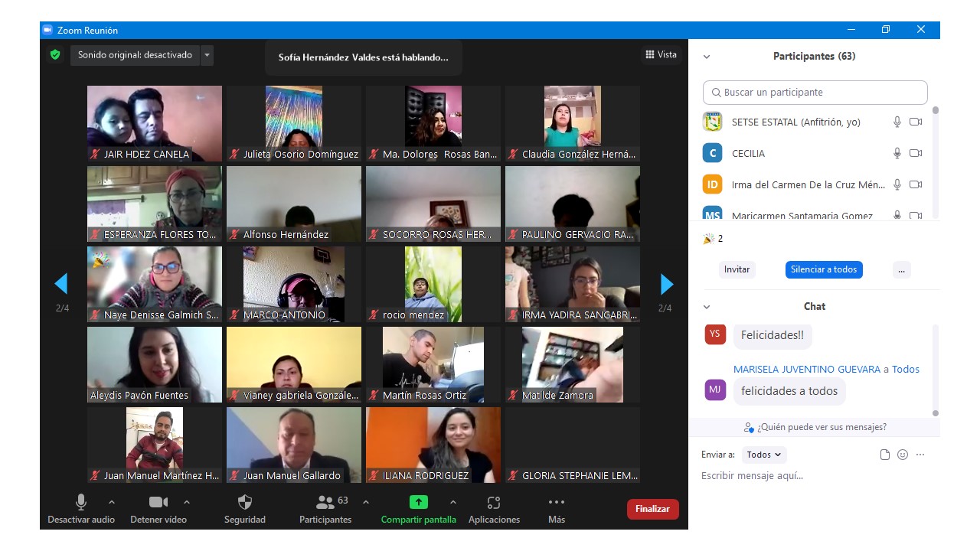The width and height of the screenshot is (980, 551).
Task: Click camera icon for Irma del Carmen
Action: (916, 184)
